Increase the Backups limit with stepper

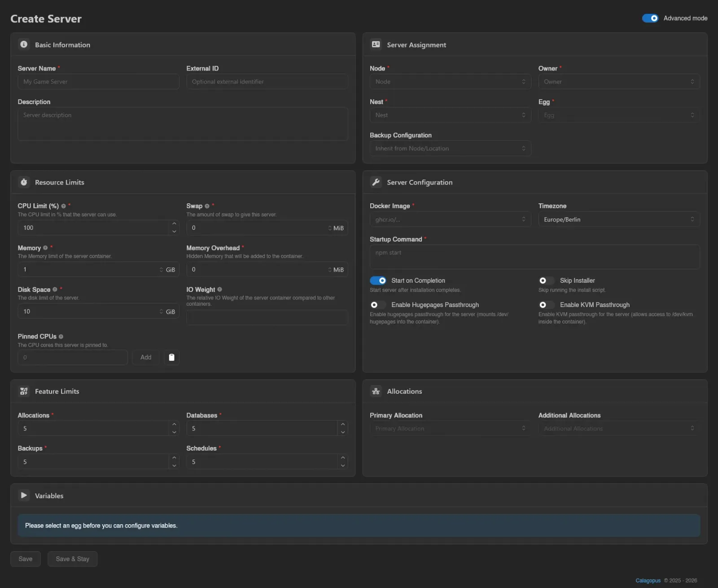[174, 457]
